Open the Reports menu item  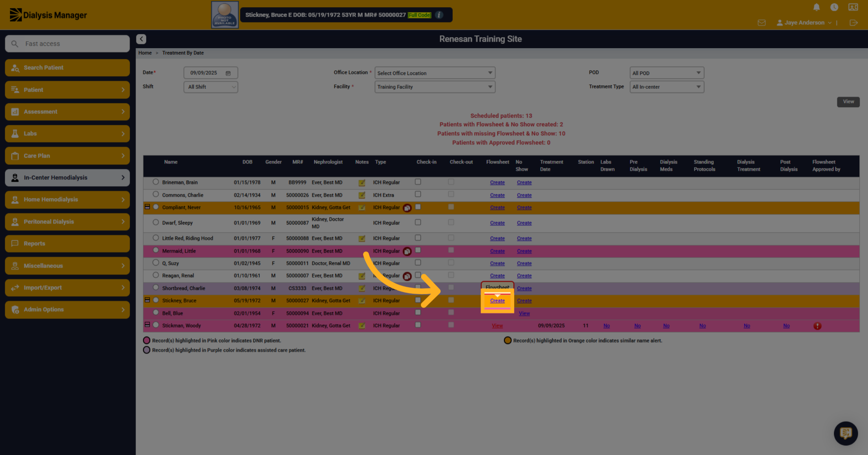tap(67, 244)
